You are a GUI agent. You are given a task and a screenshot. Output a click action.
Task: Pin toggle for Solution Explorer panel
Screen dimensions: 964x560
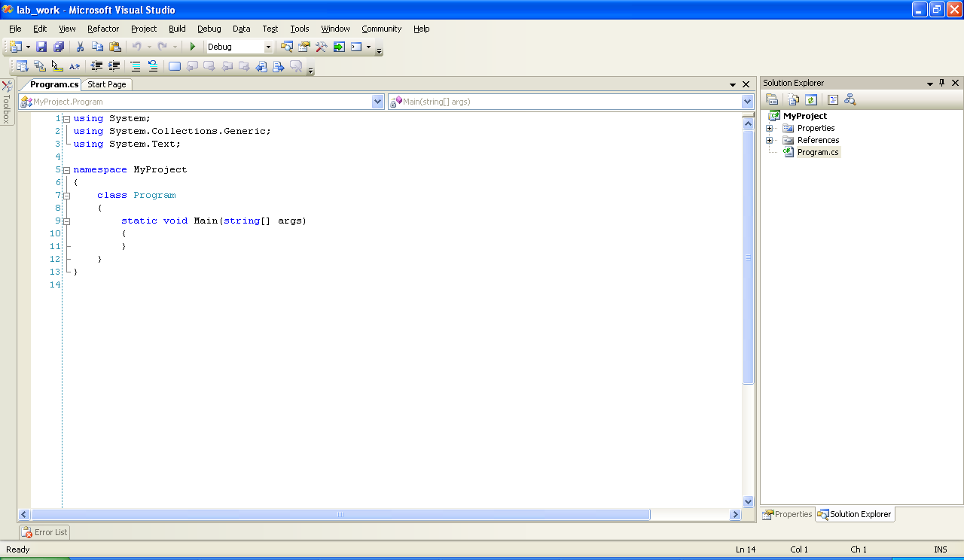pos(941,83)
